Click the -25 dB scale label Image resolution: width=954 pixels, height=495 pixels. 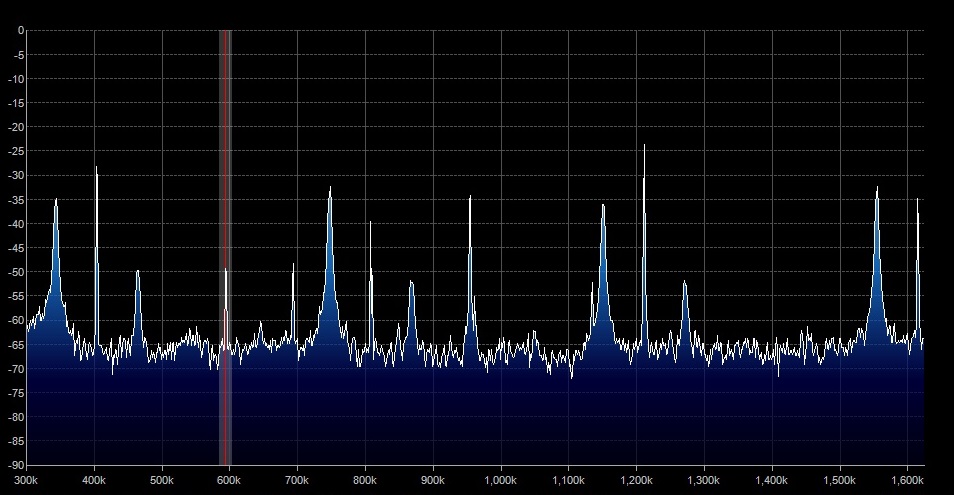[16, 151]
